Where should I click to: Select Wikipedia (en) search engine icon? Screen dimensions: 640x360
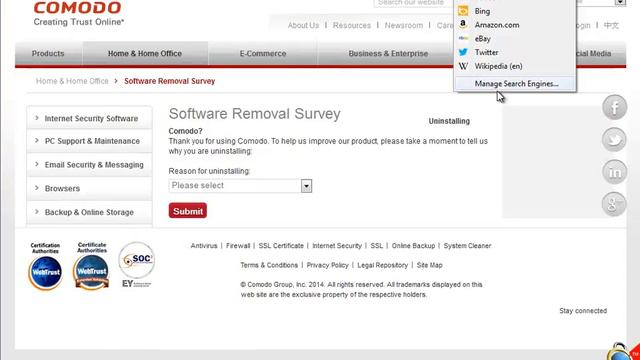463,66
